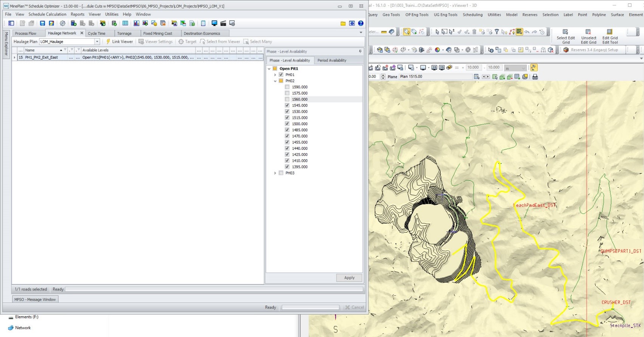This screenshot has width=644, height=337.
Task: Click Select from Viewer button
Action: 220,42
